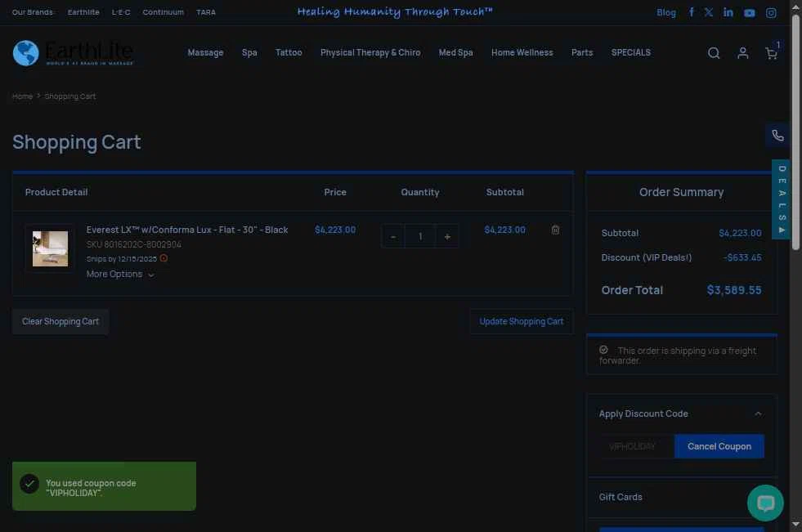Click the Order Total amount $3,589.55
Viewport: 802px width, 532px height.
[x=734, y=290]
